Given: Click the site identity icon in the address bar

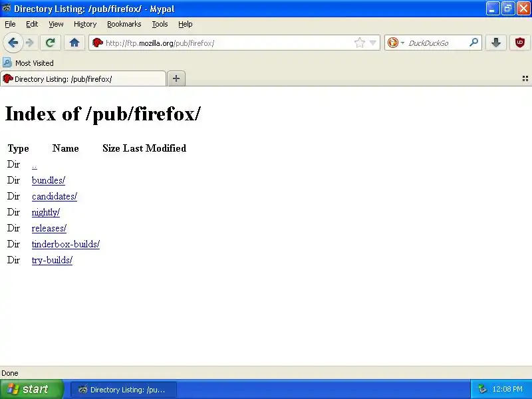Looking at the screenshot, I should click(x=98, y=43).
